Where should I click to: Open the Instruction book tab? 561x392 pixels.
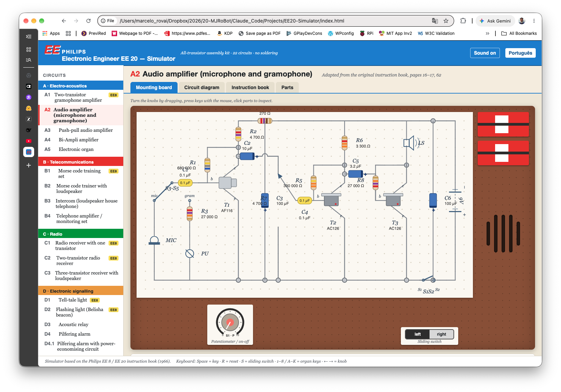tap(250, 87)
